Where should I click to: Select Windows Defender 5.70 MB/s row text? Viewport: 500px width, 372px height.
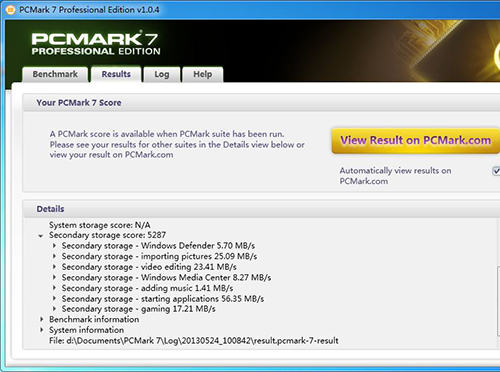[158, 246]
